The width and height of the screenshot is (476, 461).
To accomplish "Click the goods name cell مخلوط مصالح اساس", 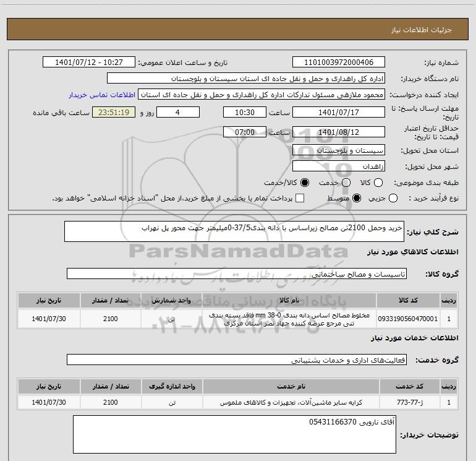I will click(x=289, y=319).
